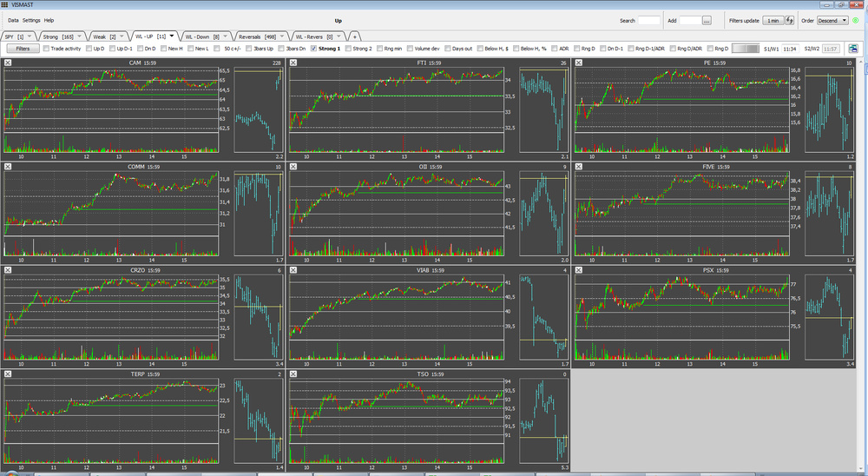Viewport: 868px width, 476px height.
Task: Click the filters refresh arrows icon
Action: (789, 21)
